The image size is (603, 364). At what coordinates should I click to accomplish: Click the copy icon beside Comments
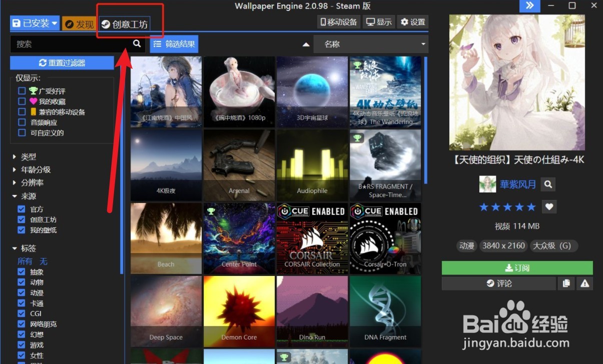[x=566, y=283]
